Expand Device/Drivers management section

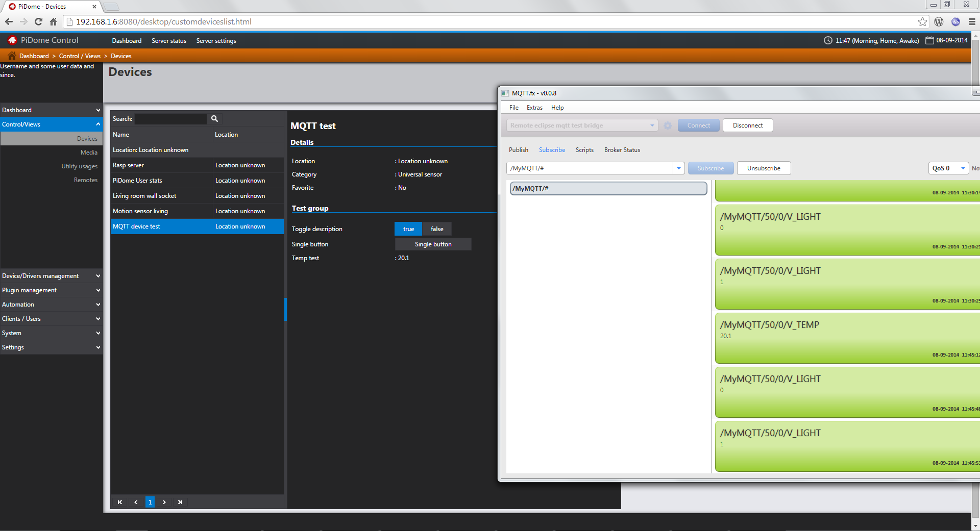click(x=51, y=275)
